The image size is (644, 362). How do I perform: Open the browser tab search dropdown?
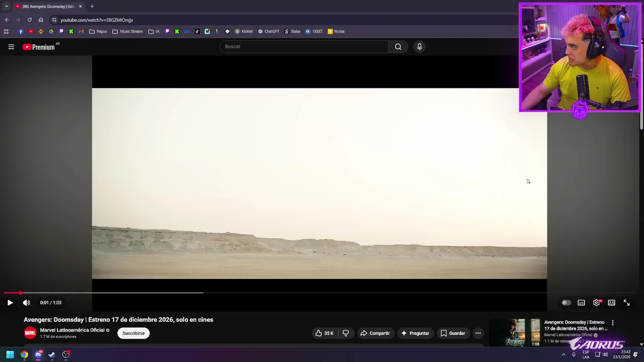point(6,7)
